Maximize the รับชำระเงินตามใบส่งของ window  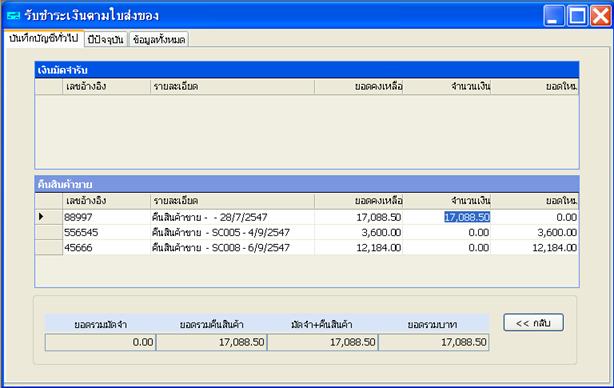pos(577,16)
